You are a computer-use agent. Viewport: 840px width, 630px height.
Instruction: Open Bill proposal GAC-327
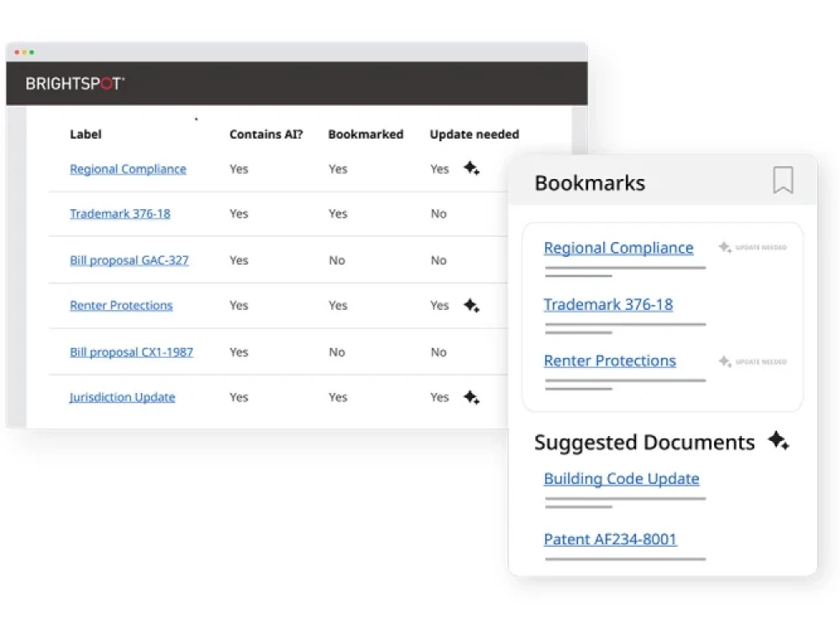(129, 260)
